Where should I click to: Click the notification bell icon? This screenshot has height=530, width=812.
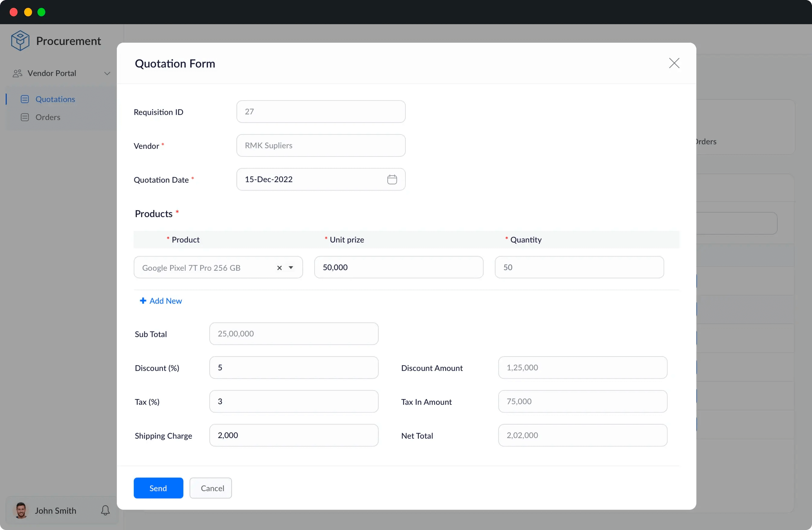(x=105, y=511)
